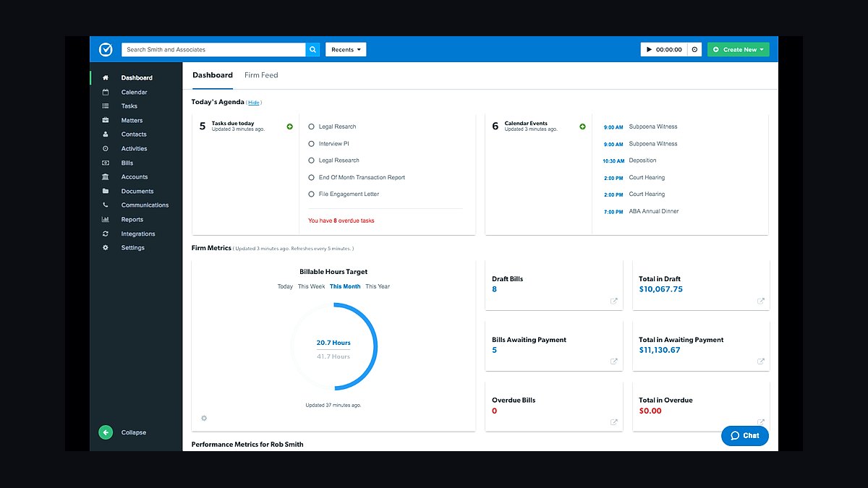Click the green Collapse arrow icon
The image size is (868, 488).
(x=106, y=432)
